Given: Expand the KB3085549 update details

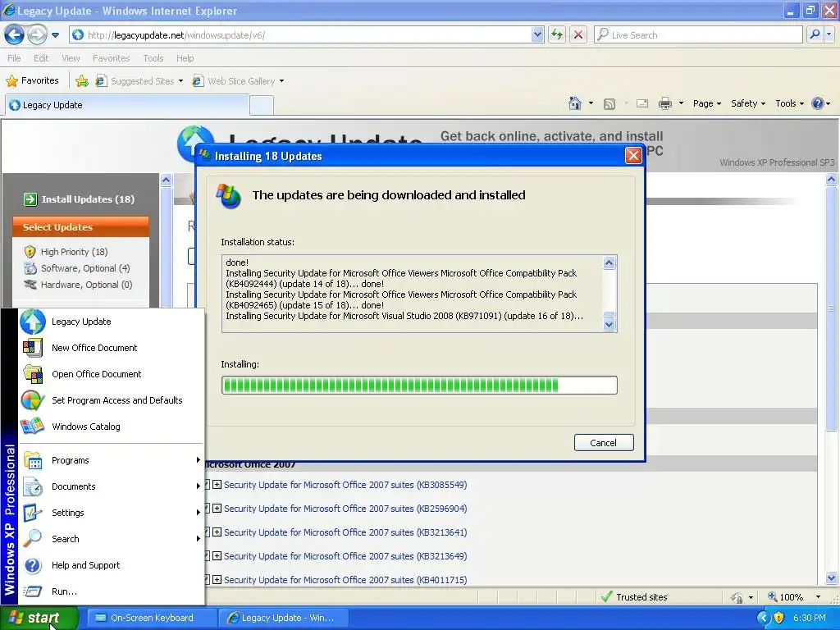Looking at the screenshot, I should pyautogui.click(x=217, y=485).
